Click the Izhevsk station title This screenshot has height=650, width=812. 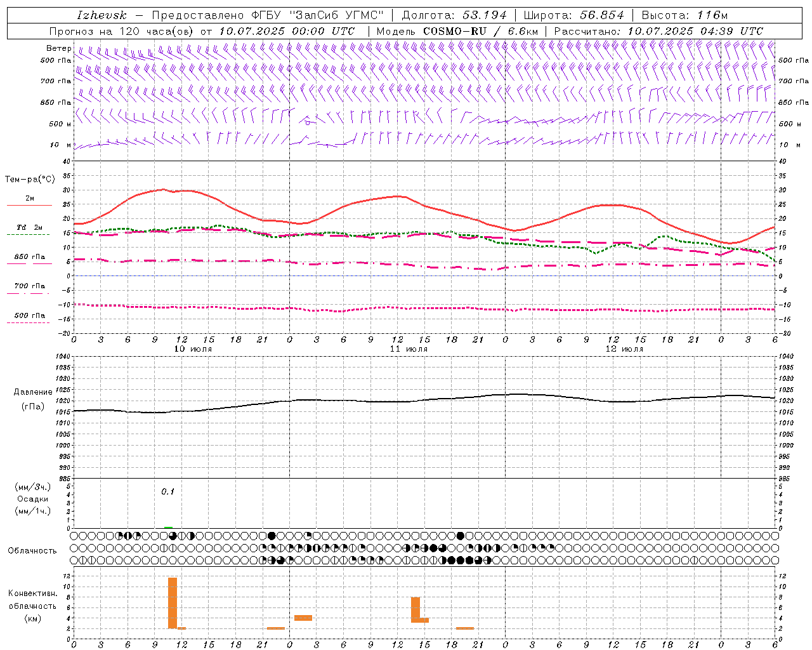(x=101, y=15)
